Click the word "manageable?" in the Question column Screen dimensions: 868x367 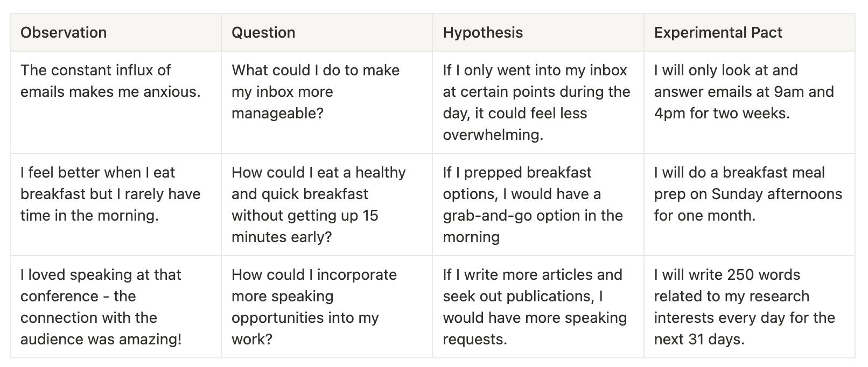coord(277,113)
